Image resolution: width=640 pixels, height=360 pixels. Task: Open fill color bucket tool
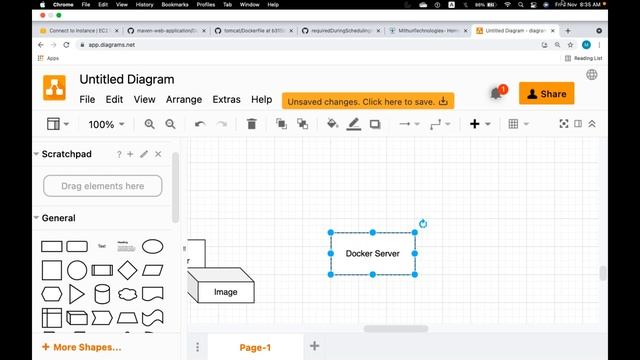333,123
